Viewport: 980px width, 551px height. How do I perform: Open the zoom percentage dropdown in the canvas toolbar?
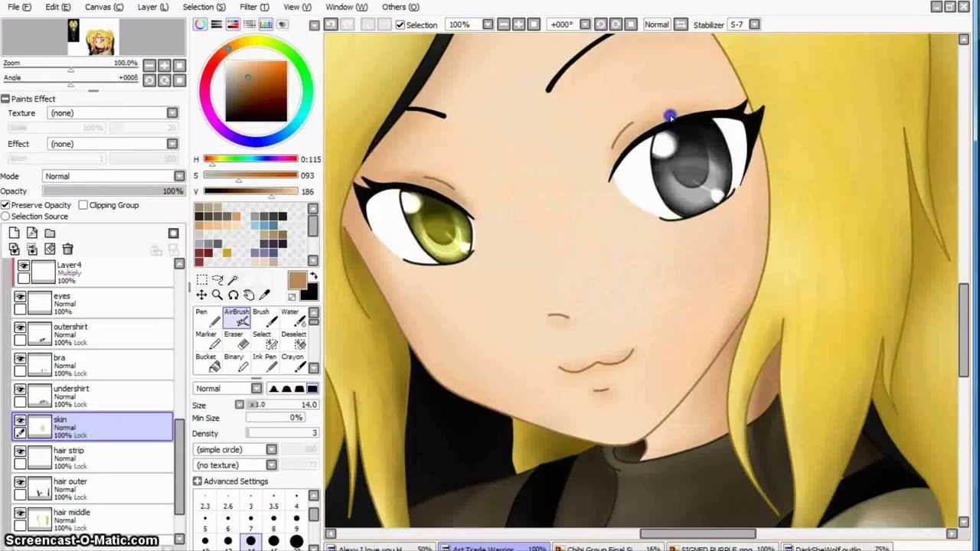[488, 24]
